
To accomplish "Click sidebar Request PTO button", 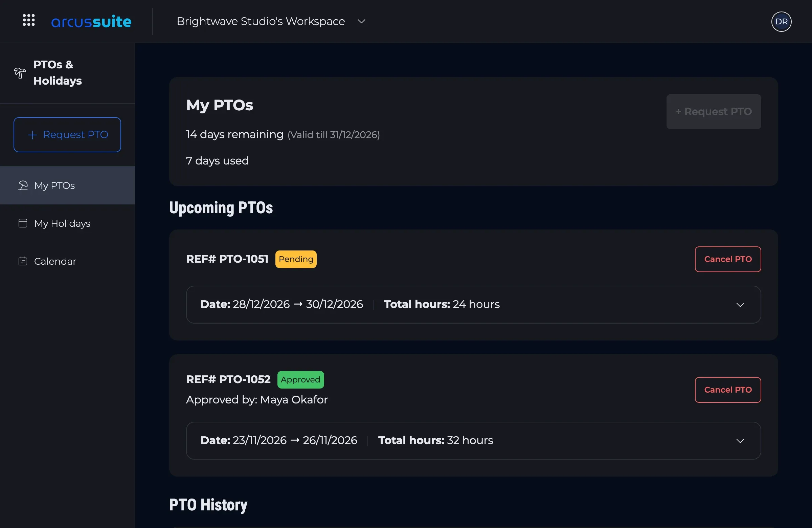I will [x=67, y=135].
